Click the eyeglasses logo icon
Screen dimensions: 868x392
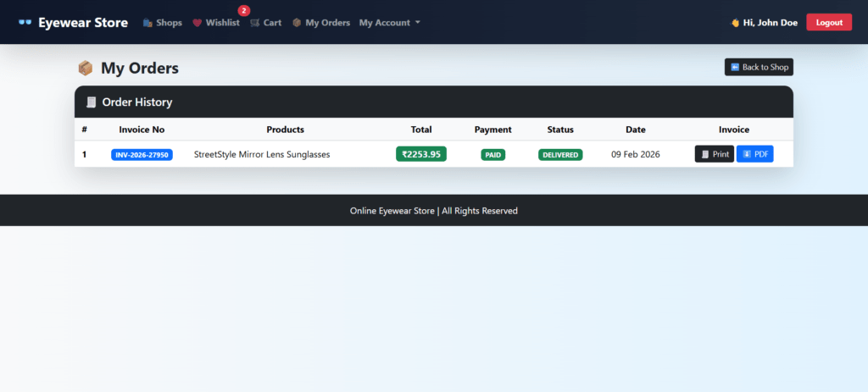(x=25, y=23)
